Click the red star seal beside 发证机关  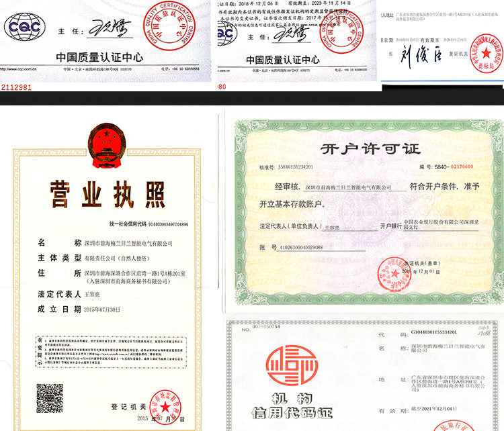[x=487, y=53]
